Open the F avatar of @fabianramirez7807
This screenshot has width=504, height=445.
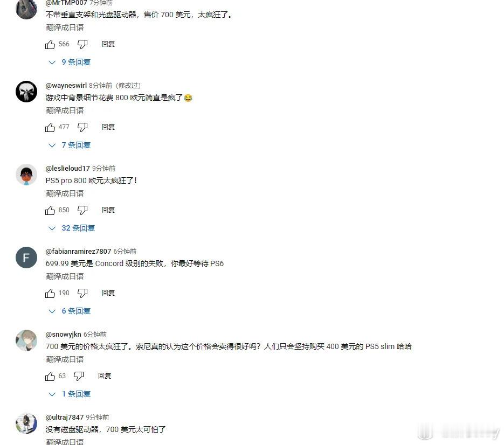point(26,258)
